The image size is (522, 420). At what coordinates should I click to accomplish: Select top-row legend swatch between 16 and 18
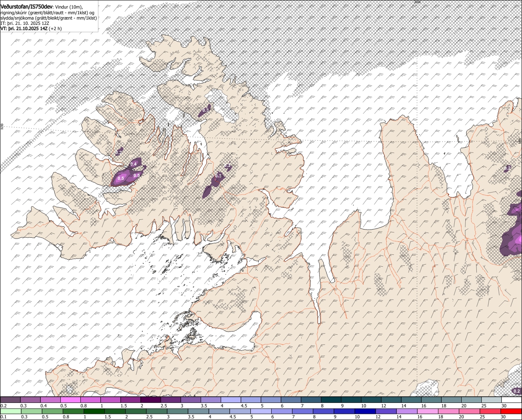(431, 400)
